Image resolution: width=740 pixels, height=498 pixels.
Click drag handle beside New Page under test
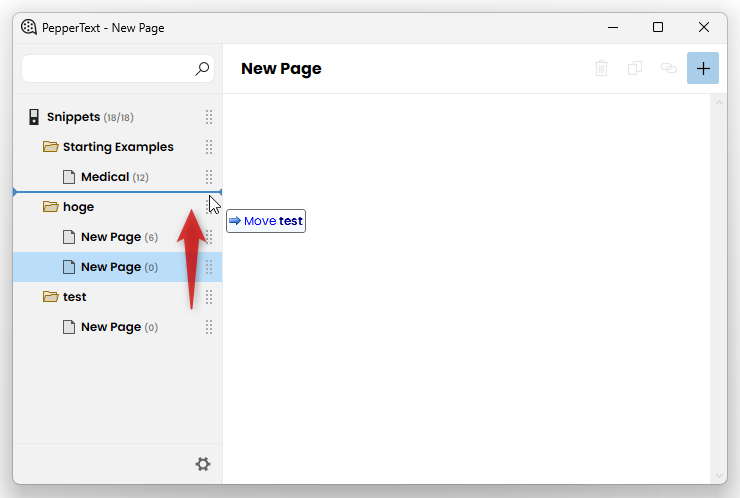209,327
